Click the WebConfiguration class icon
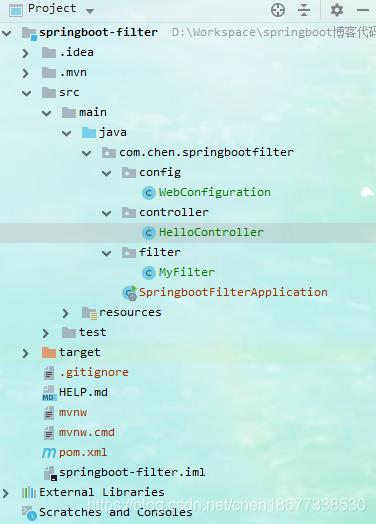This screenshot has width=376, height=524. pyautogui.click(x=149, y=193)
